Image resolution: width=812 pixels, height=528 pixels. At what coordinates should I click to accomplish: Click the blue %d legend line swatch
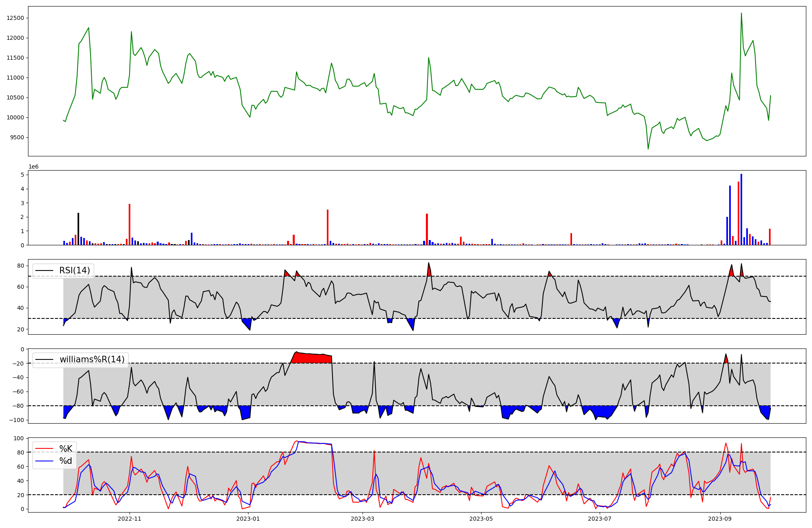[44, 461]
